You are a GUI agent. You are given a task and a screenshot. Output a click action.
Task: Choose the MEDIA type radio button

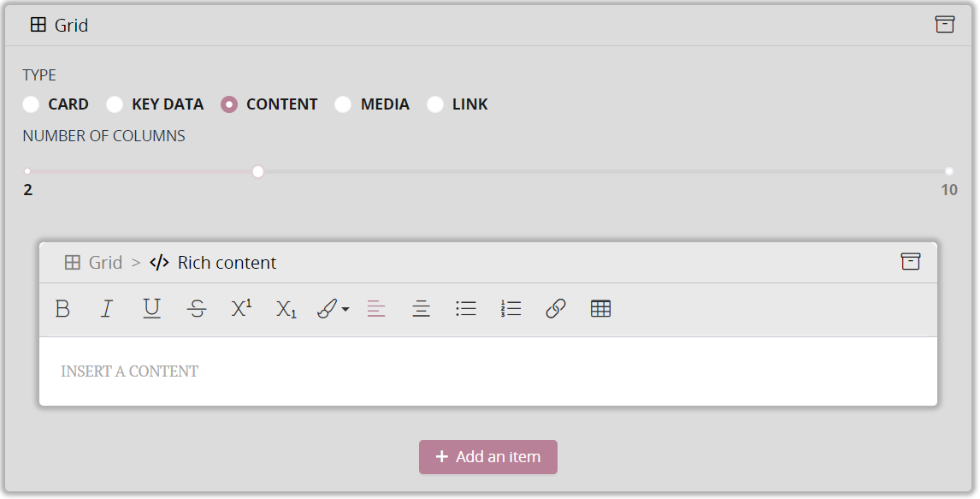pyautogui.click(x=343, y=104)
